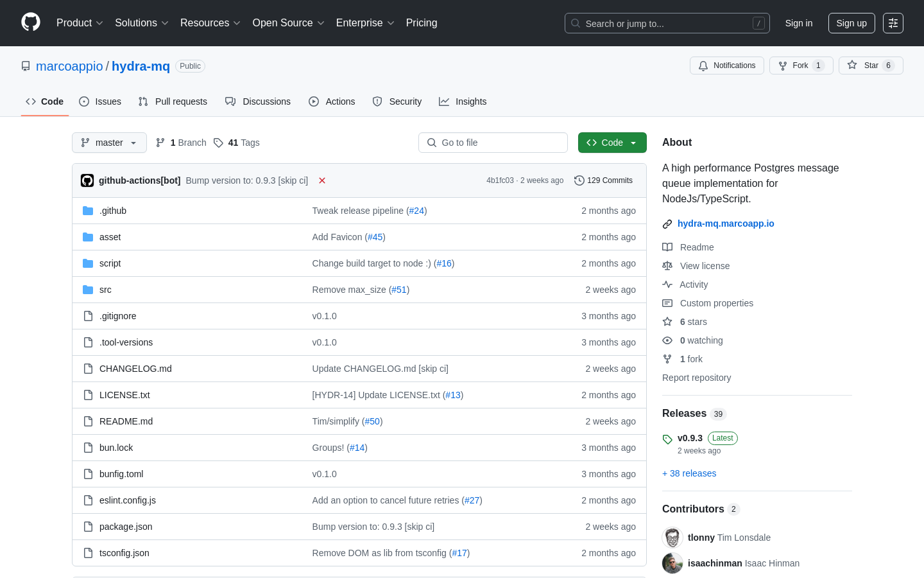This screenshot has height=578, width=924.
Task: Click the license scale icon in About
Action: click(x=667, y=266)
